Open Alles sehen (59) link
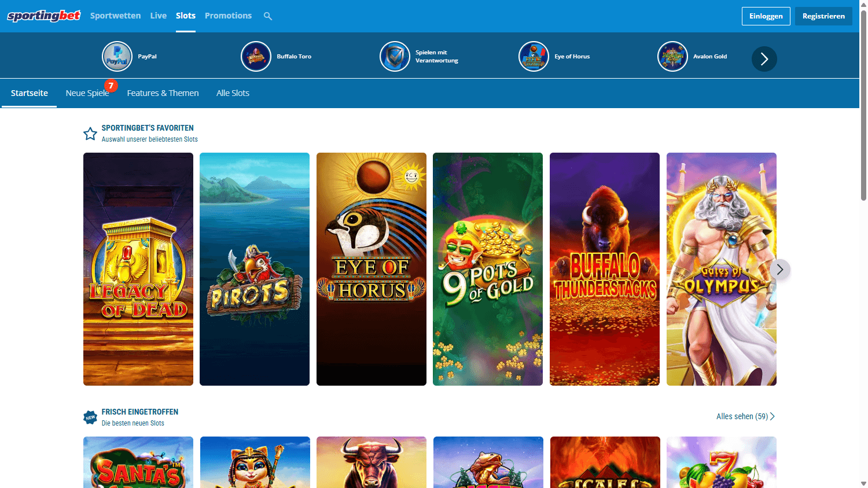This screenshot has height=488, width=868. [745, 416]
